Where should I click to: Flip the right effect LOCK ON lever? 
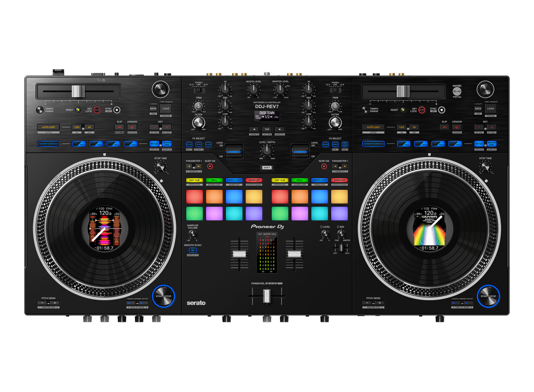coord(300,151)
